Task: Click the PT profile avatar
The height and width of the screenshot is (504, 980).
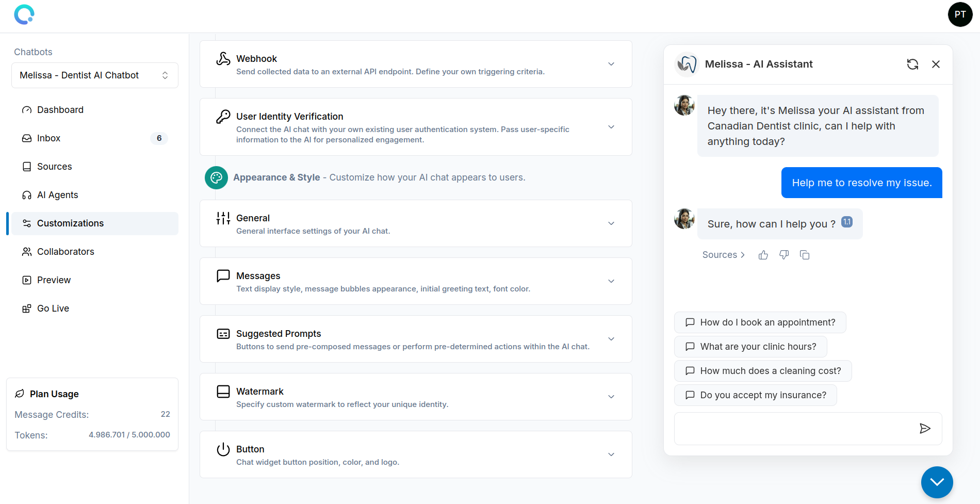Action: click(960, 14)
